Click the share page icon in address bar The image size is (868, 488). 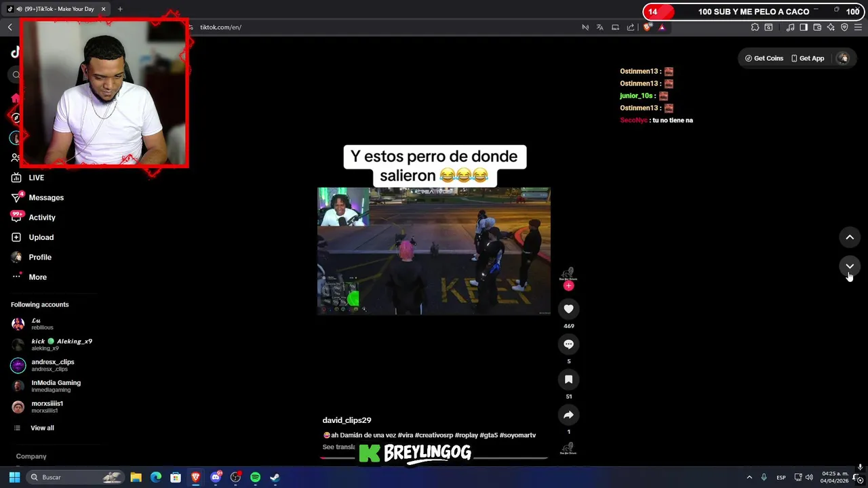[x=631, y=27]
